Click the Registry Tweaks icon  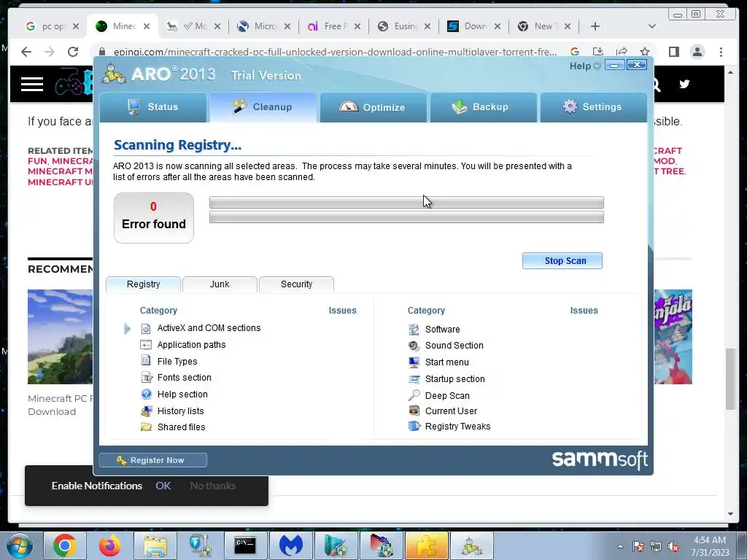tap(414, 426)
